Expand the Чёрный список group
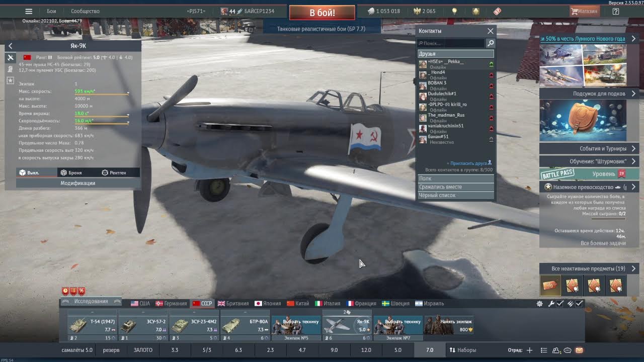 click(456, 195)
